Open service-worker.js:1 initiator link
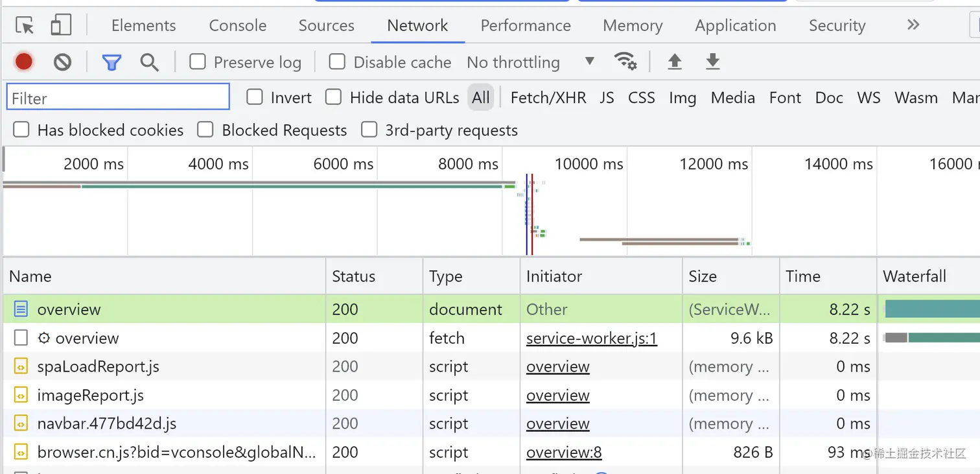The height and width of the screenshot is (474, 980). point(591,338)
